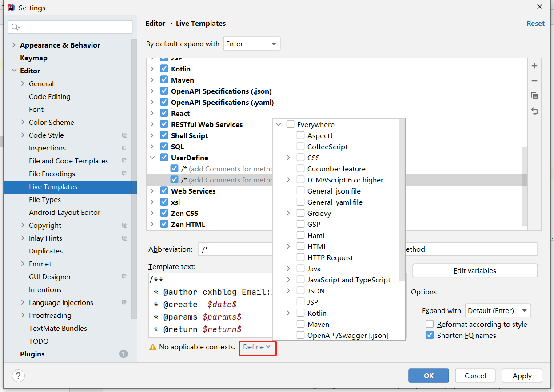The width and height of the screenshot is (554, 392).
Task: Open the Keymap settings page
Action: pyautogui.click(x=34, y=58)
